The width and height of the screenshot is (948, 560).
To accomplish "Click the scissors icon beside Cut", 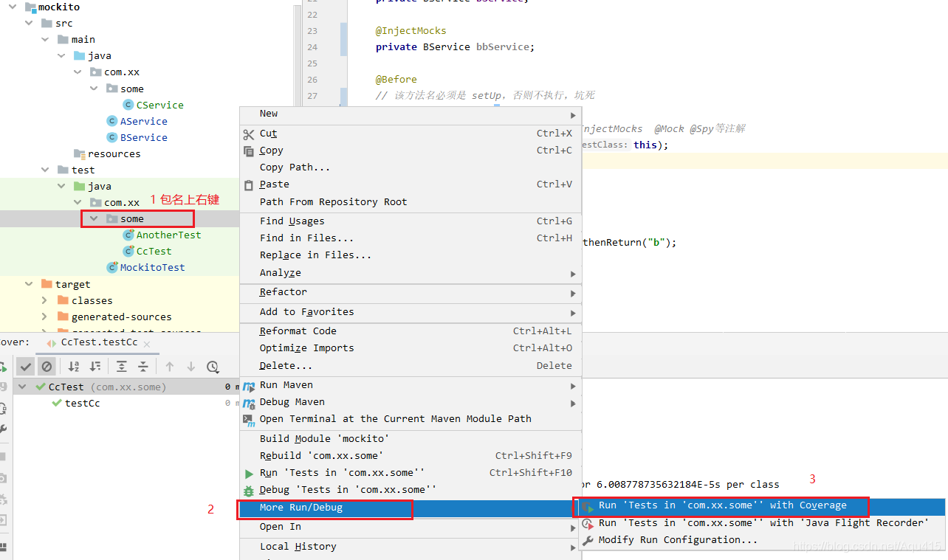I will click(x=248, y=134).
